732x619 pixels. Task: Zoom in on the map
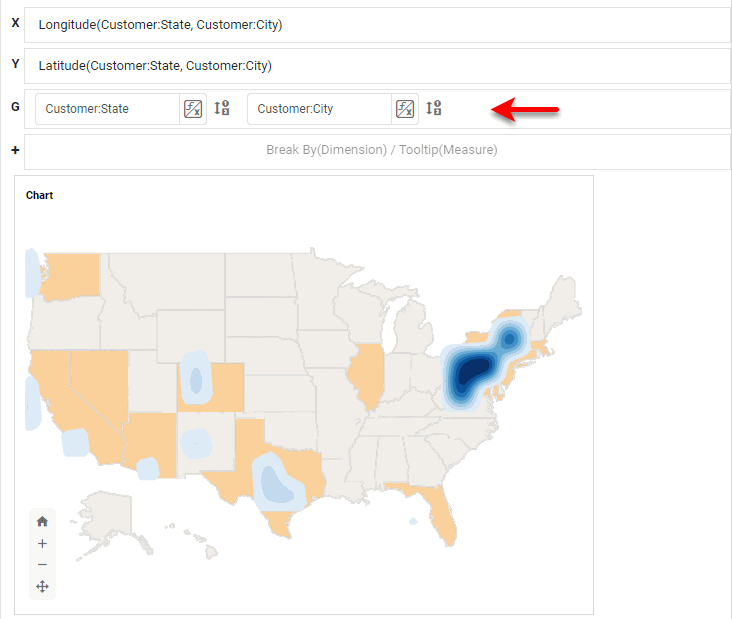[x=42, y=543]
